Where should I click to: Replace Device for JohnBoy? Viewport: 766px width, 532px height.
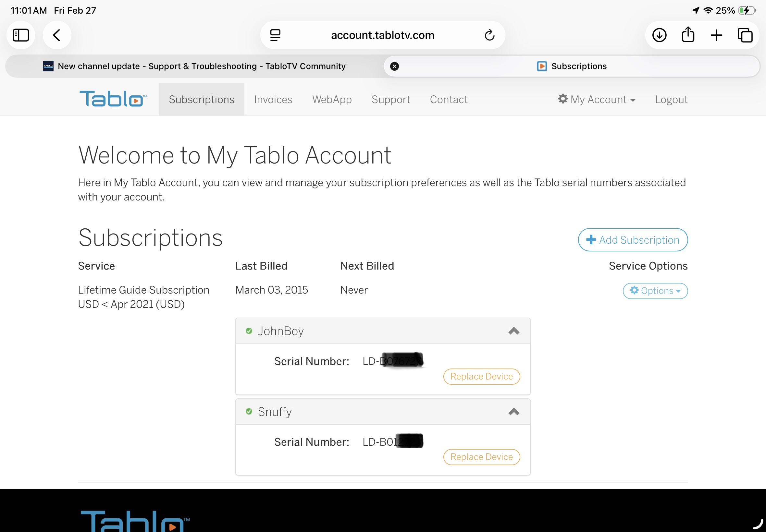[x=481, y=376]
